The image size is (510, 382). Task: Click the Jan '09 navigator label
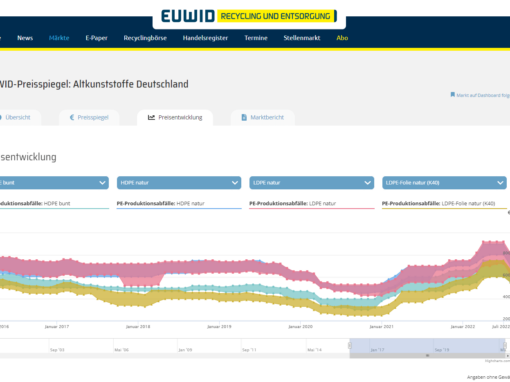(x=185, y=350)
